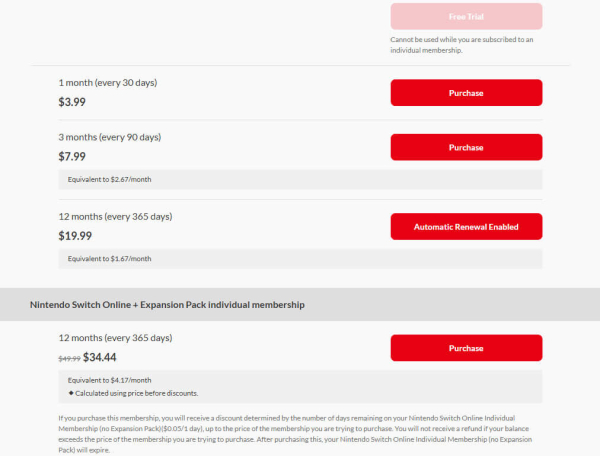Click the discounted $34.44 price
Viewport: 600px width, 456px height.
(x=101, y=357)
